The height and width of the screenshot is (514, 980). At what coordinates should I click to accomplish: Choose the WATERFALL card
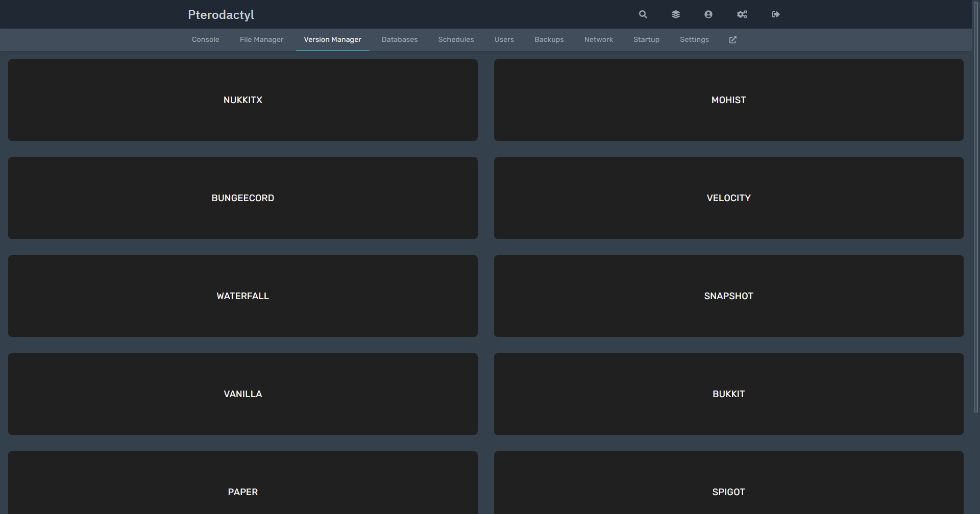tap(243, 296)
